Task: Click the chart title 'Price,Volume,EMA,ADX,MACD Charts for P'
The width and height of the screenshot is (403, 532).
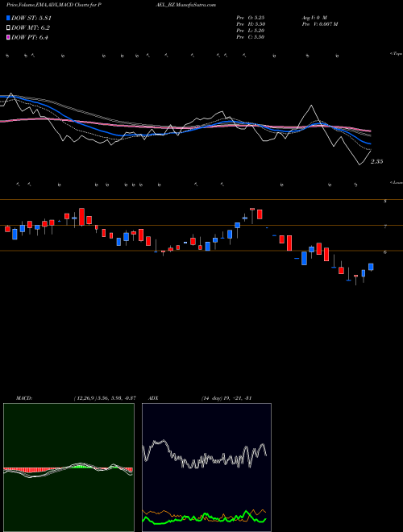Action: pos(56,5)
